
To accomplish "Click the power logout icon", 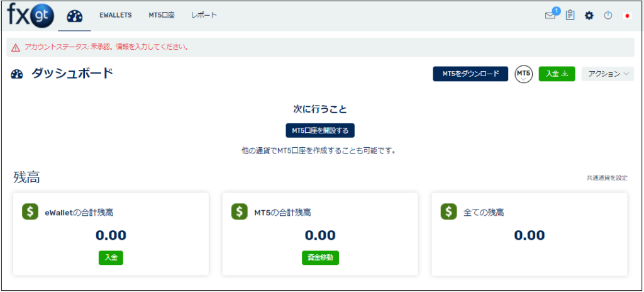I will [x=608, y=16].
